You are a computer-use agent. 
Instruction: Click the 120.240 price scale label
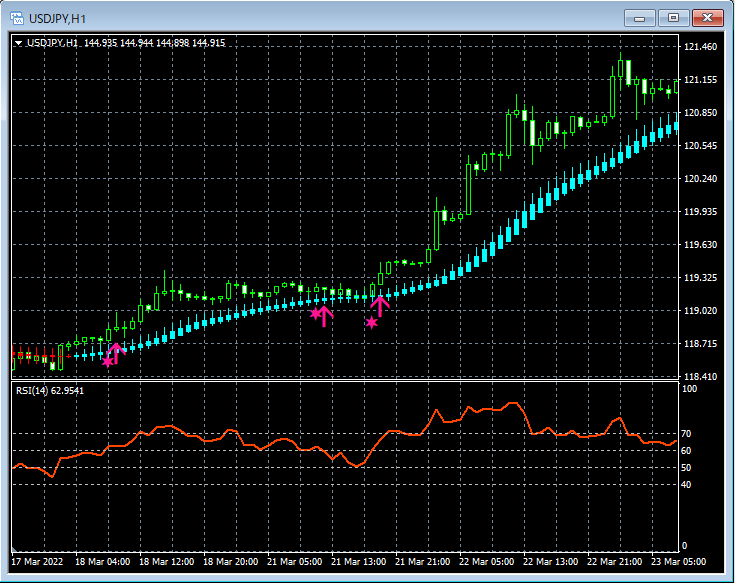point(700,178)
